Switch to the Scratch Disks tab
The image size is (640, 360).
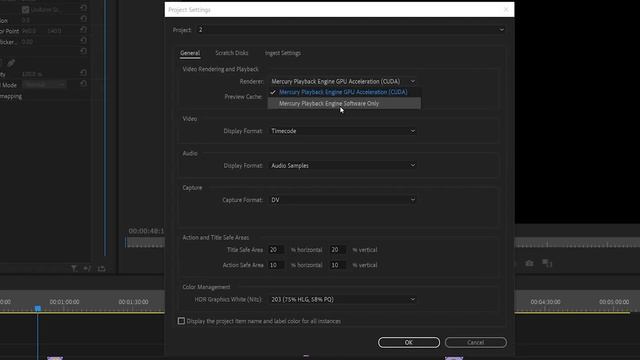[232, 53]
